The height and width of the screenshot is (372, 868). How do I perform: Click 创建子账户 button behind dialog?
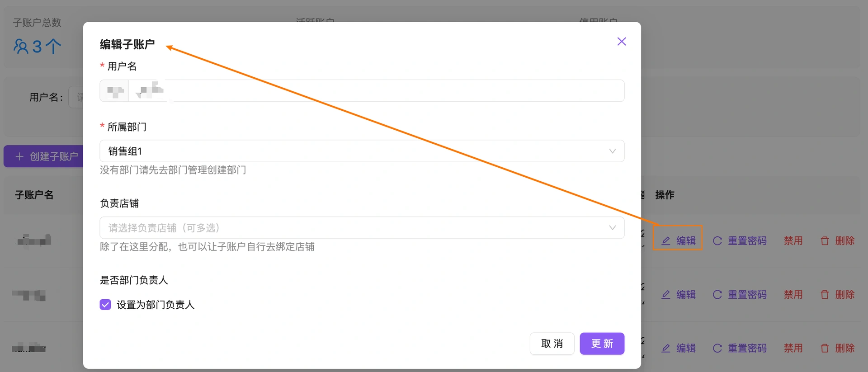44,156
